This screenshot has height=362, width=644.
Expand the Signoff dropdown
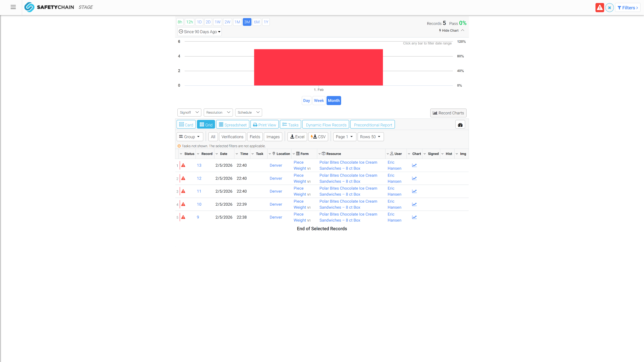pyautogui.click(x=189, y=112)
